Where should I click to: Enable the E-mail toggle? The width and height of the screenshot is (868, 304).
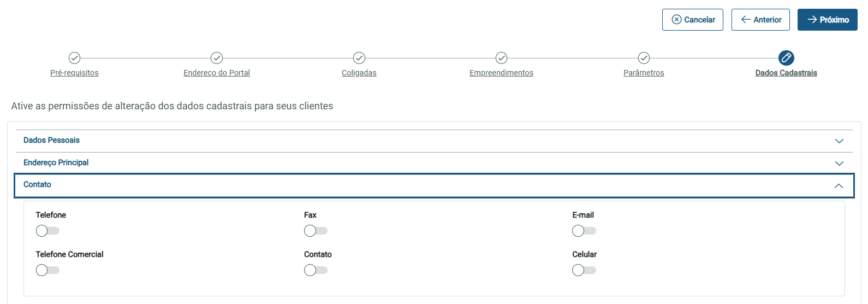(584, 231)
